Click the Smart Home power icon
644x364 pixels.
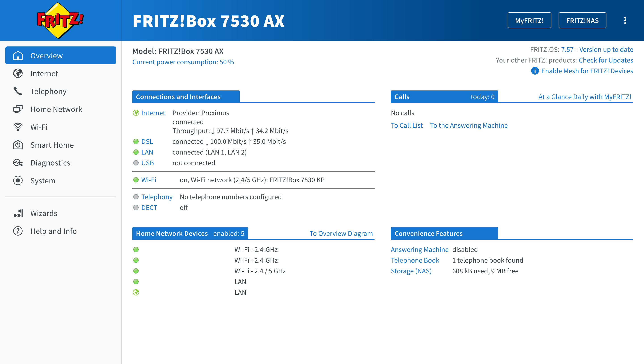coord(18,145)
